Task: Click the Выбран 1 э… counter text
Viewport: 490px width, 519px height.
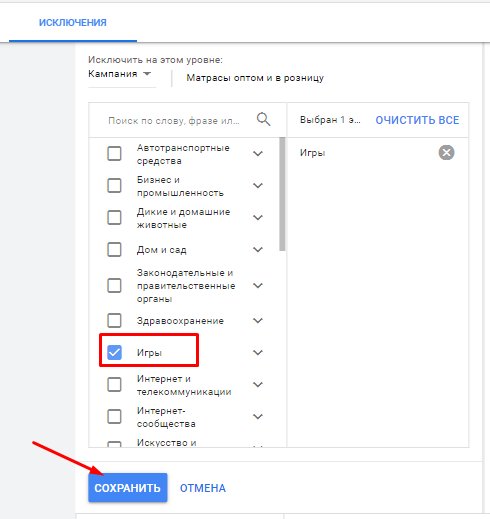Action: [330, 120]
